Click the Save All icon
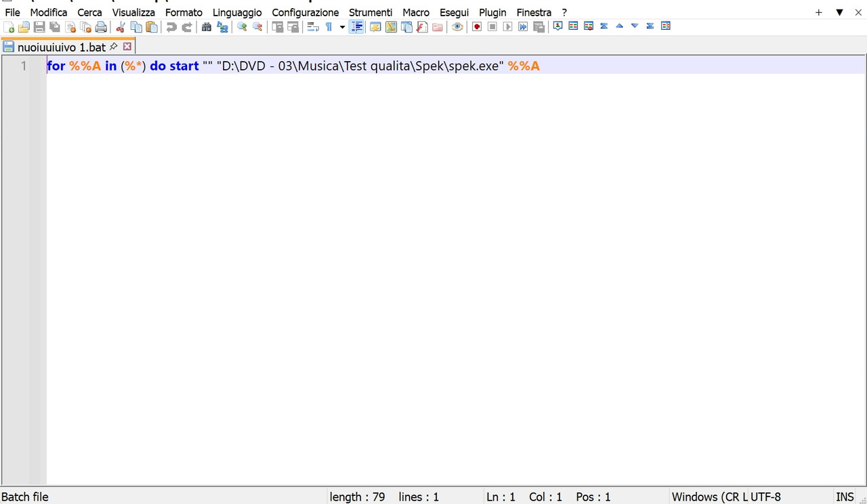 pos(55,27)
